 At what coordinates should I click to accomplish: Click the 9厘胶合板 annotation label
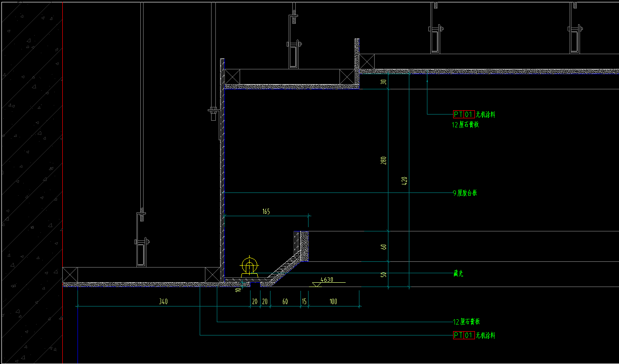click(x=464, y=193)
